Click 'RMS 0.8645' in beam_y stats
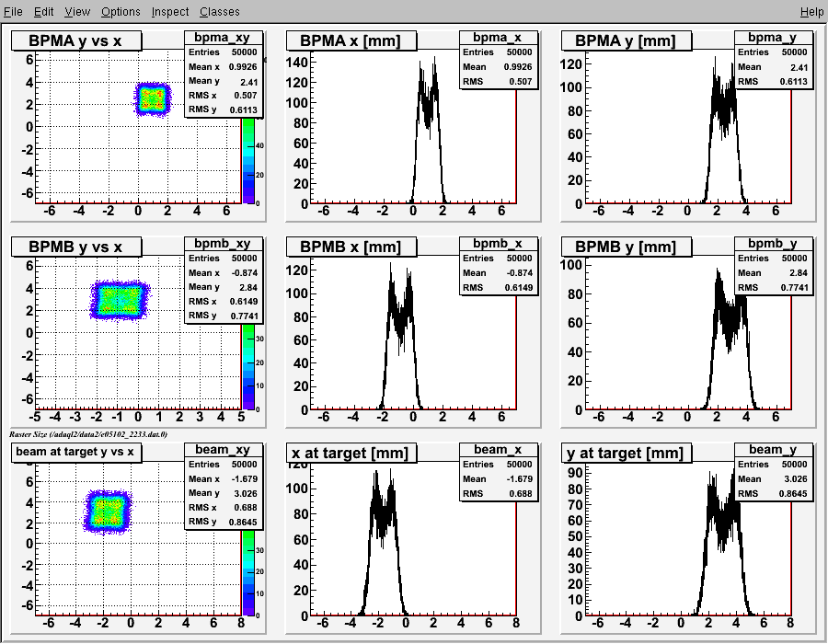Viewport: 828px width, 644px height. tap(773, 493)
